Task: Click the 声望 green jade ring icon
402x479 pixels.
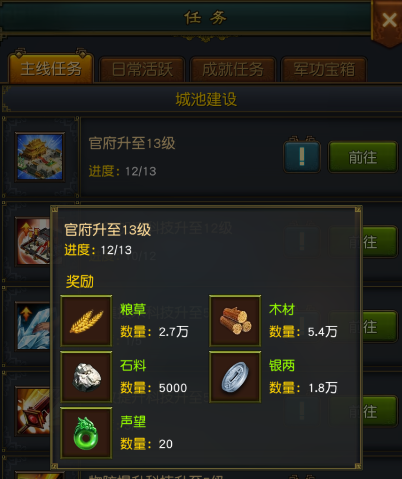Action: point(86,433)
